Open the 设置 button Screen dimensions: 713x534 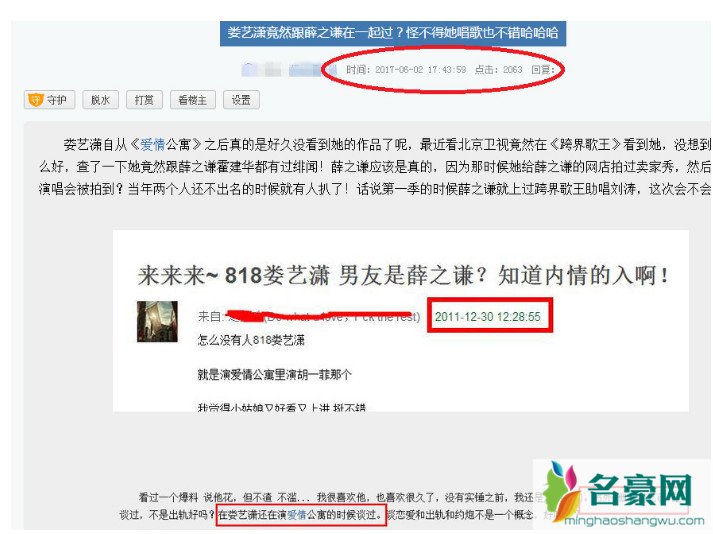(241, 100)
